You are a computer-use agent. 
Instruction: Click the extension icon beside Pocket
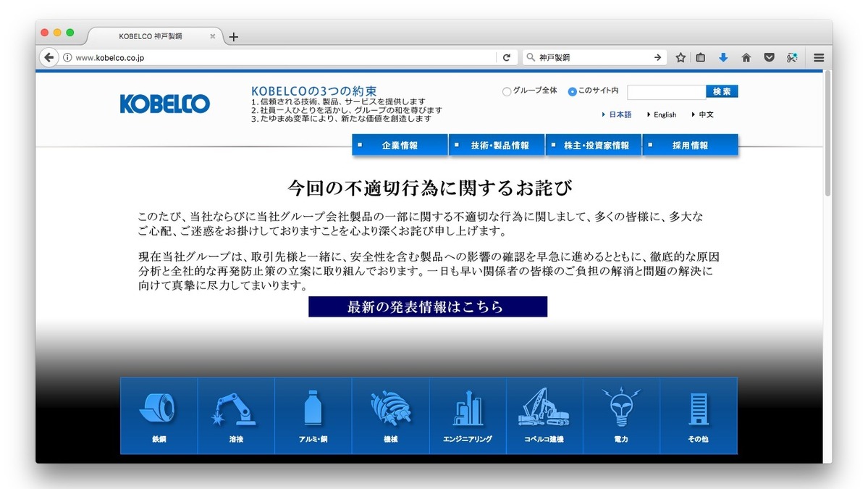pyautogui.click(x=792, y=58)
